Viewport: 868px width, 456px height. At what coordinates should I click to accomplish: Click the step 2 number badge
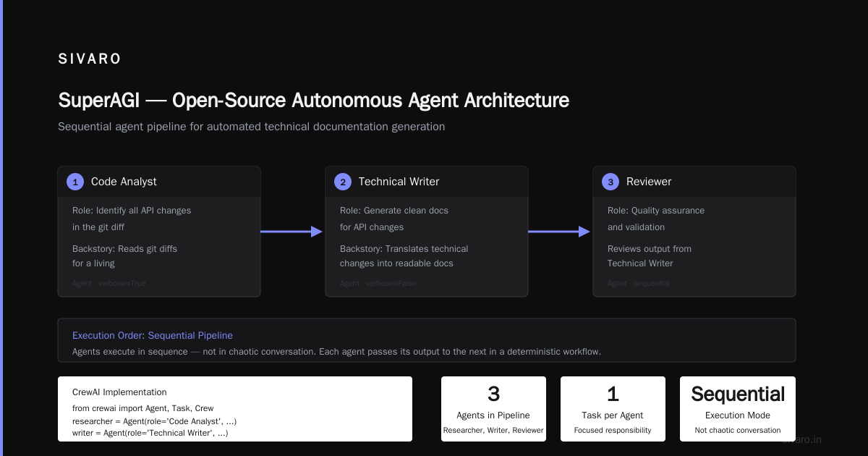[x=343, y=182]
